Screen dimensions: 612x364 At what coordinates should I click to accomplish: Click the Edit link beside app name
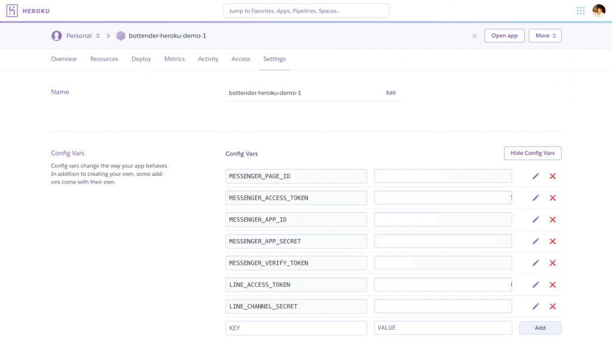pyautogui.click(x=391, y=93)
